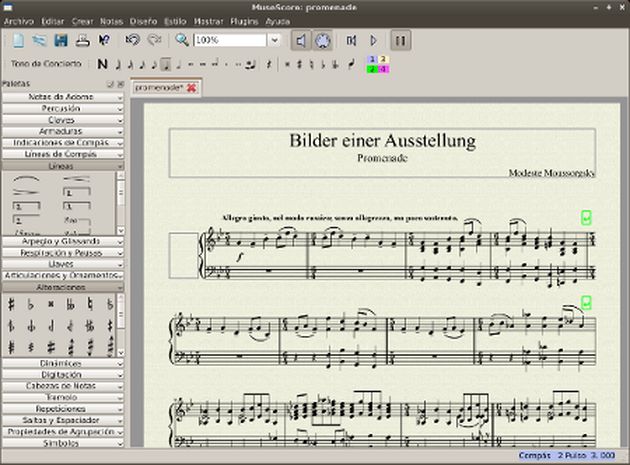Collapse the Alteraciones palette

pos(63,287)
